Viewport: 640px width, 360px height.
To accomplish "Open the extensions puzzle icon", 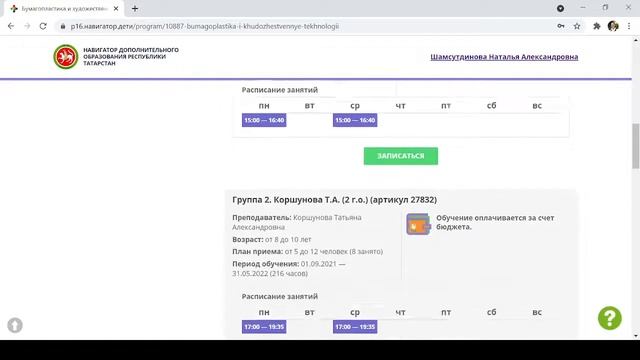I will (x=597, y=26).
